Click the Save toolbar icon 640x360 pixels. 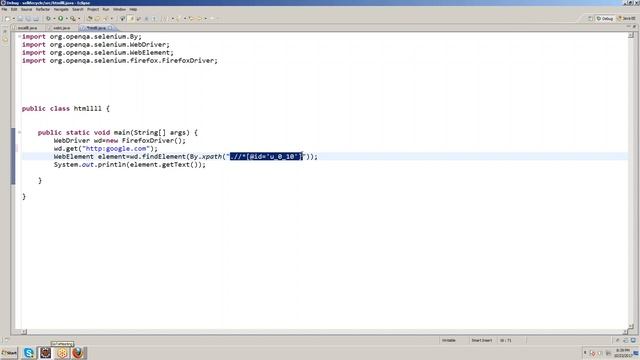tap(20, 18)
